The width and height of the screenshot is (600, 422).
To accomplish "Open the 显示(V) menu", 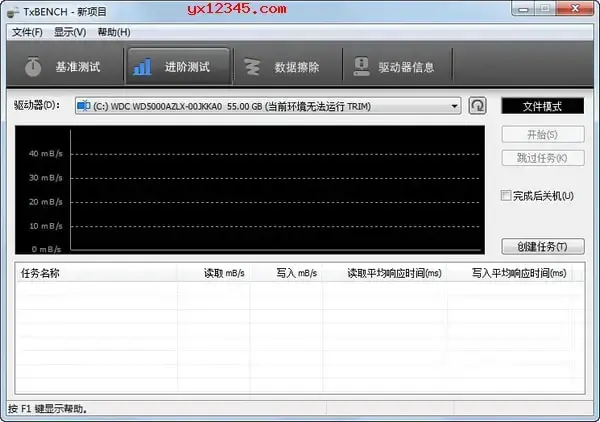I will [70, 32].
